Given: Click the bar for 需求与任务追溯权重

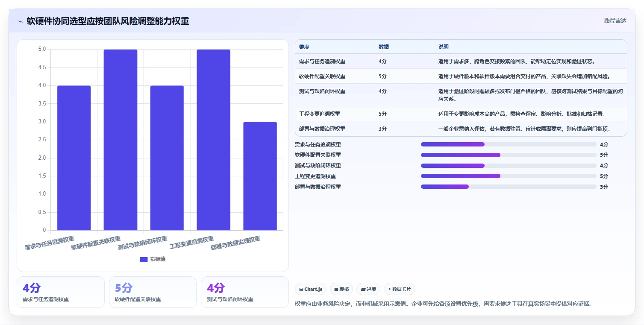Looking at the screenshot, I should [74, 158].
